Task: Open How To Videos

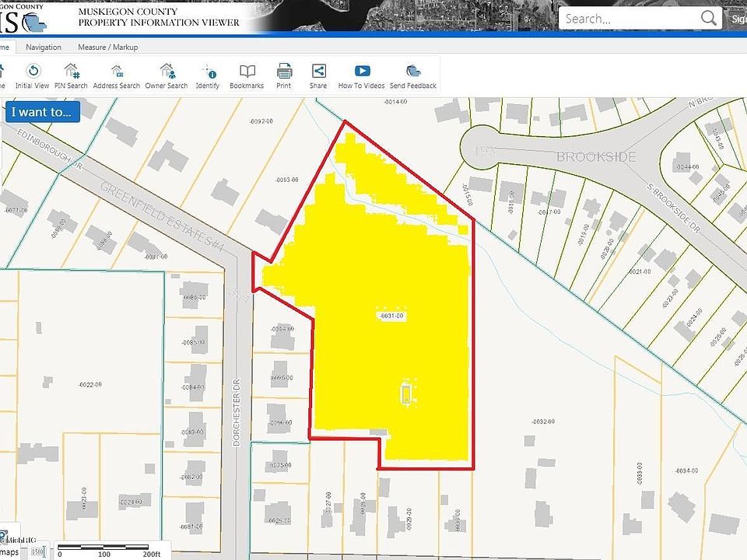Action: pyautogui.click(x=362, y=75)
